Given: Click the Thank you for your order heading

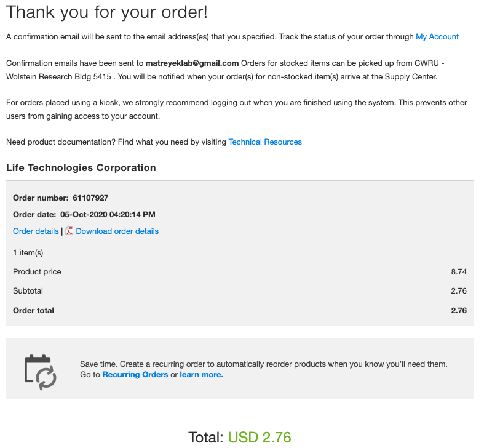Looking at the screenshot, I should [x=107, y=12].
